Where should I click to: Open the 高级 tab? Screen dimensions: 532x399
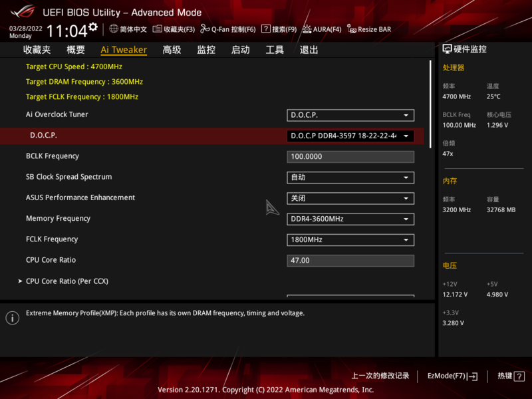coord(172,50)
